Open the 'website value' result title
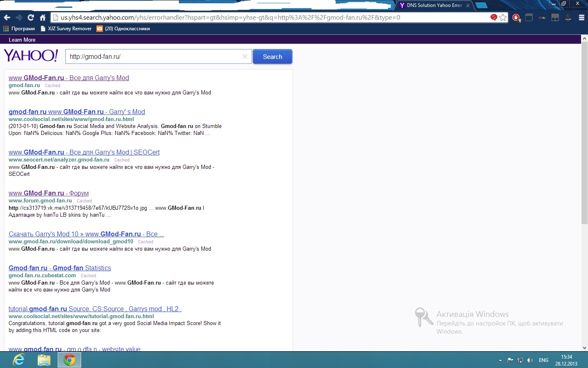 click(74, 349)
